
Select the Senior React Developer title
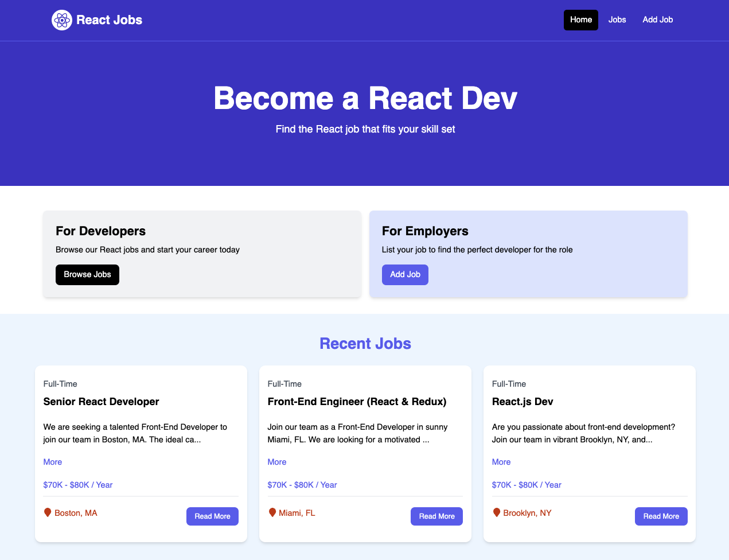click(x=101, y=402)
